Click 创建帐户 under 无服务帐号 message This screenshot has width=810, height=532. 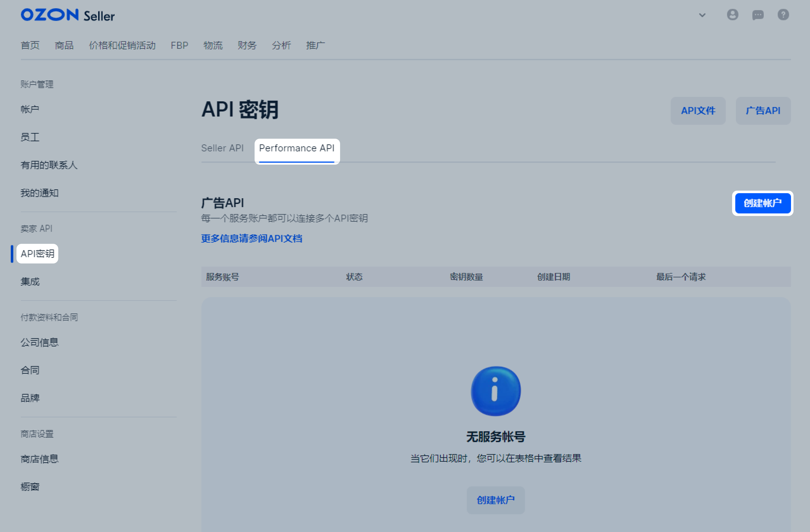496,500
